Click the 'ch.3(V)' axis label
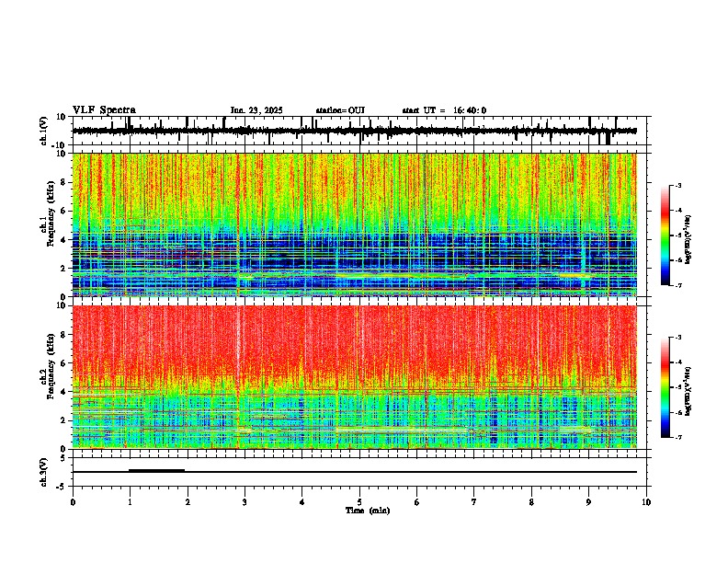This screenshot has width=728, height=563. (x=44, y=473)
